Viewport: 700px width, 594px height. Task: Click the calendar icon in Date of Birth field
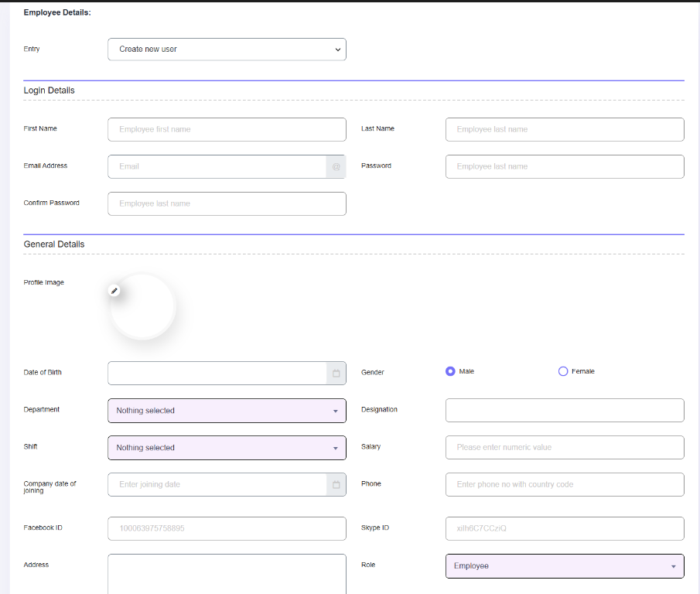click(x=336, y=373)
